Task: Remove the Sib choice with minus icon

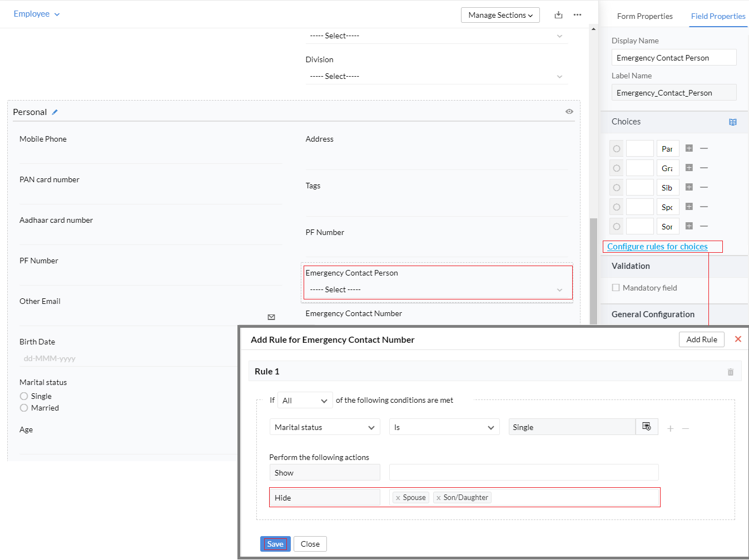Action: (x=704, y=187)
